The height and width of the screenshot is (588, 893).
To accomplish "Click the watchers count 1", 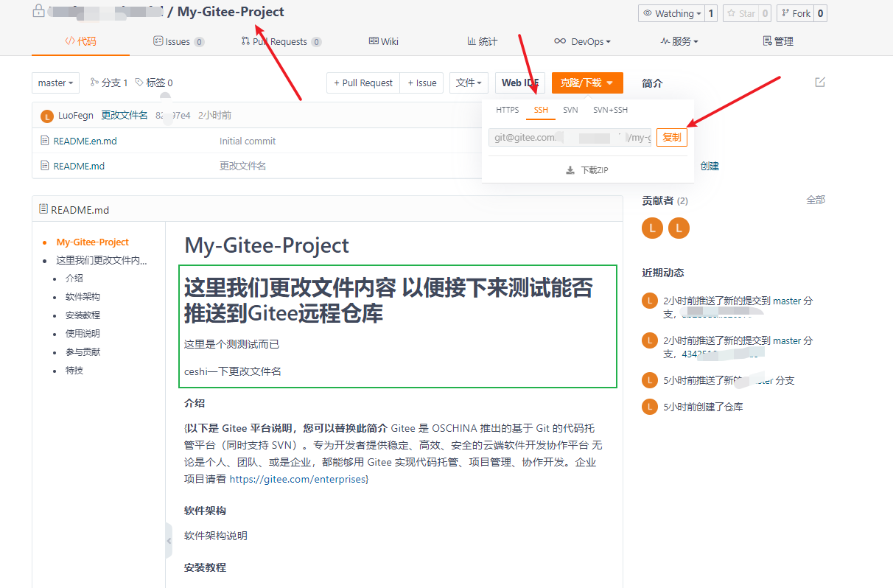I will (x=711, y=13).
